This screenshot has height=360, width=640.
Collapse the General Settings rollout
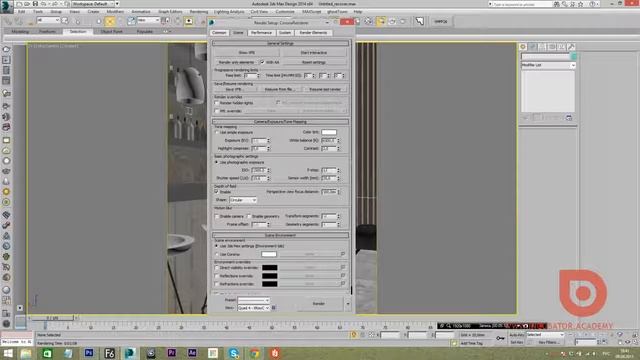click(280, 43)
